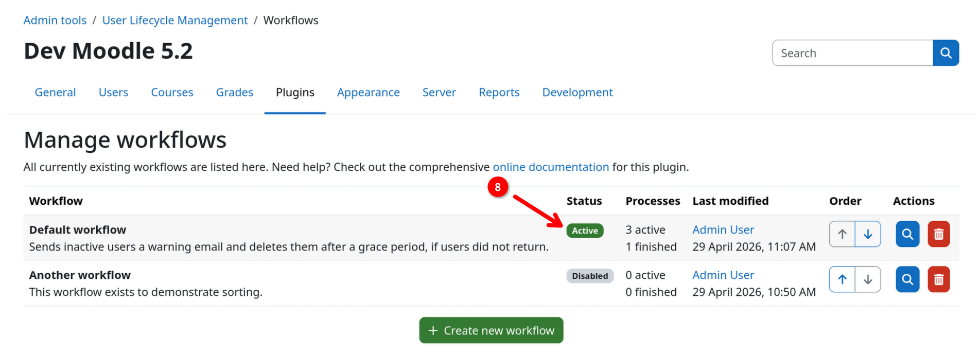Open the Development tab
The height and width of the screenshot is (354, 980).
click(x=577, y=93)
